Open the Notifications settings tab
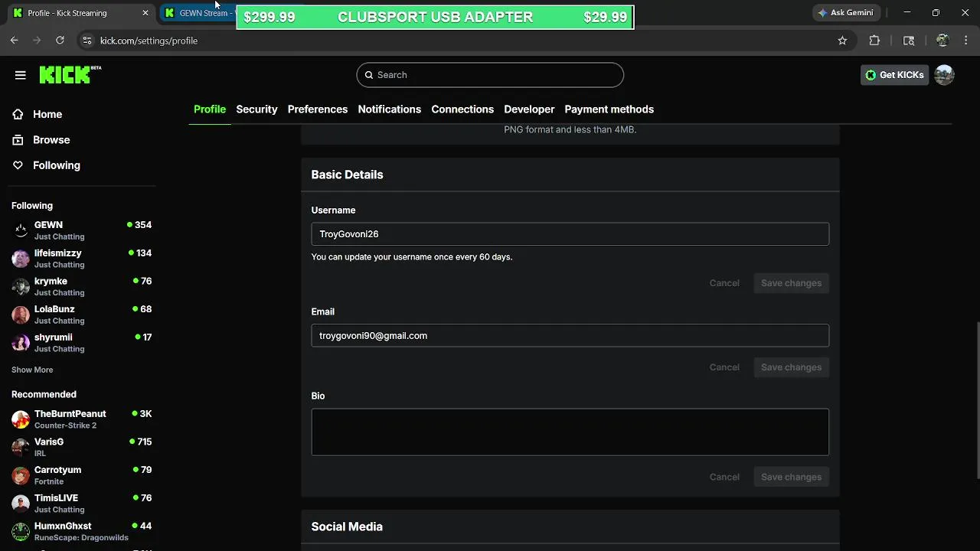 389,109
